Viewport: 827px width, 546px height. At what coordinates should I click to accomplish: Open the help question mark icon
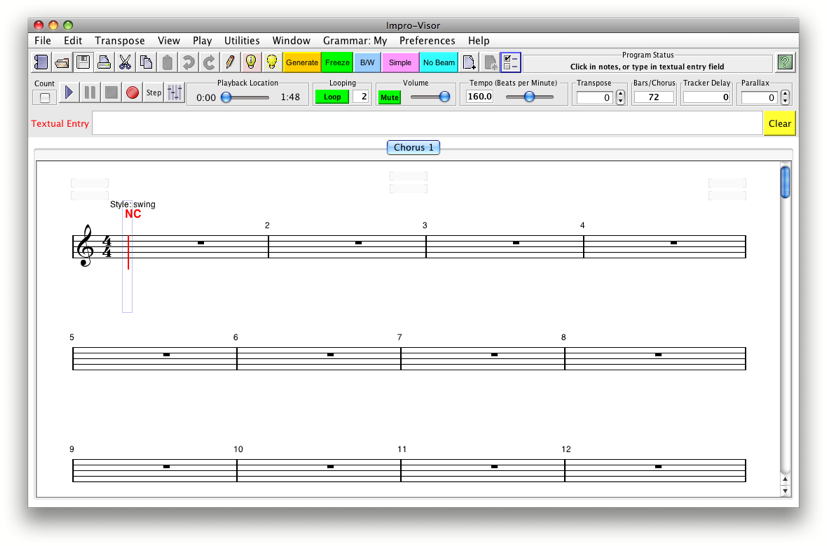click(x=785, y=62)
